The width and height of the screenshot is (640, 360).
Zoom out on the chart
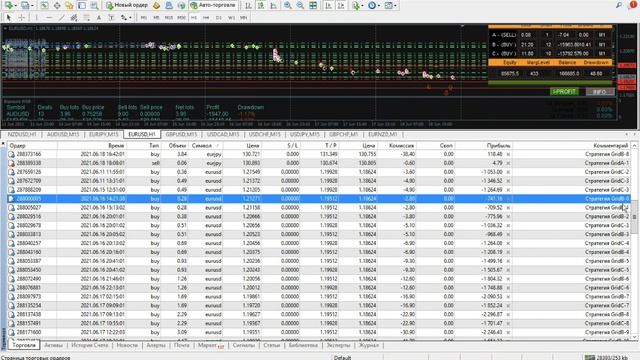coord(300,5)
